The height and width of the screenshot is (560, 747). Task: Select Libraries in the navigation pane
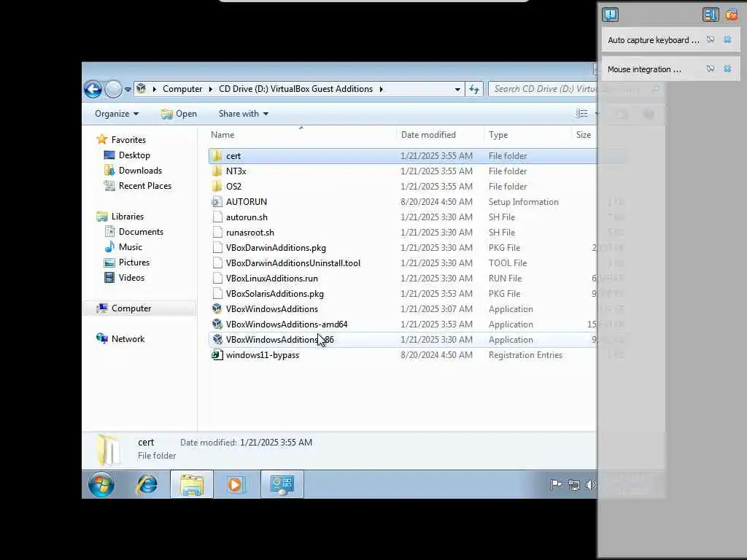click(x=120, y=216)
